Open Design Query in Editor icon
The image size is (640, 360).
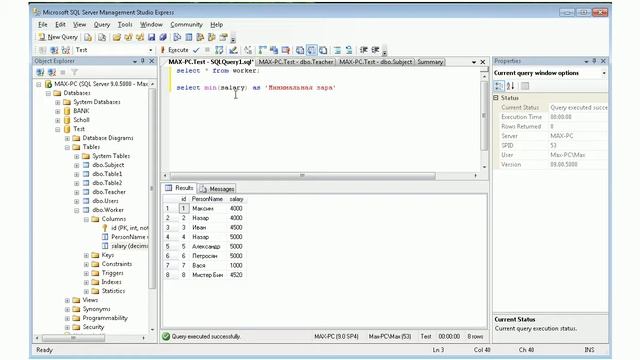pos(233,50)
